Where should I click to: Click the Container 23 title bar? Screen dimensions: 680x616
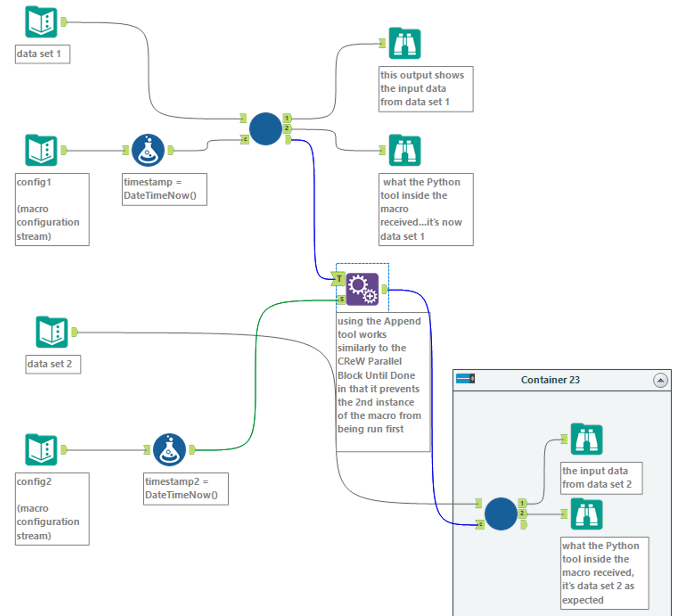[x=550, y=380]
